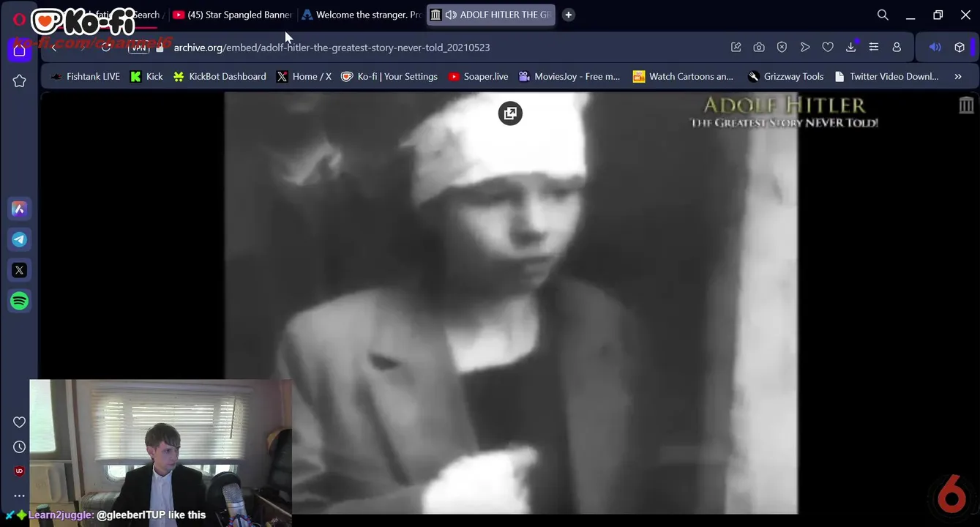
Task: Open a new tab with plus button
Action: click(x=569, y=15)
